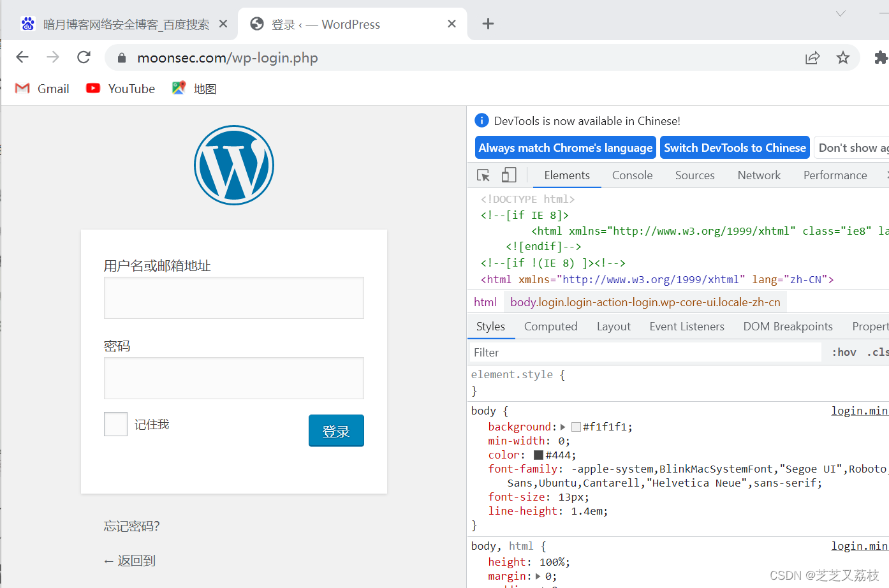Select the <!--[if IE 8]> comment node
889x588 pixels.
click(x=524, y=216)
